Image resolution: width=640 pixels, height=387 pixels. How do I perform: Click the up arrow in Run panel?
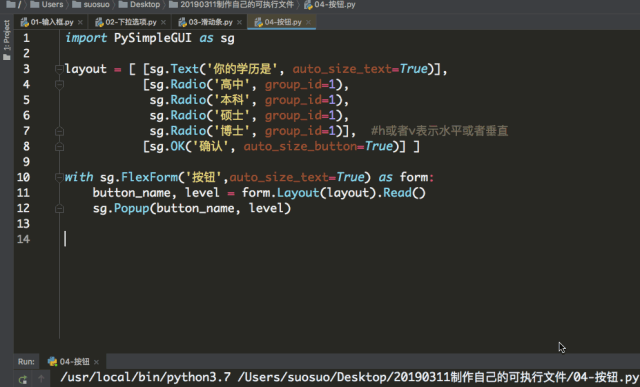tap(41, 379)
